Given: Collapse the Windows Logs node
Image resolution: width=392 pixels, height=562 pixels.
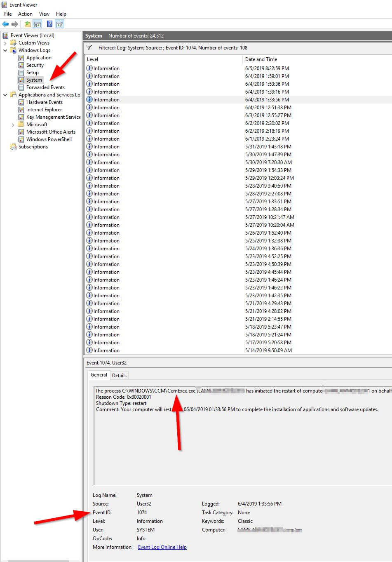Looking at the screenshot, I should [5, 50].
